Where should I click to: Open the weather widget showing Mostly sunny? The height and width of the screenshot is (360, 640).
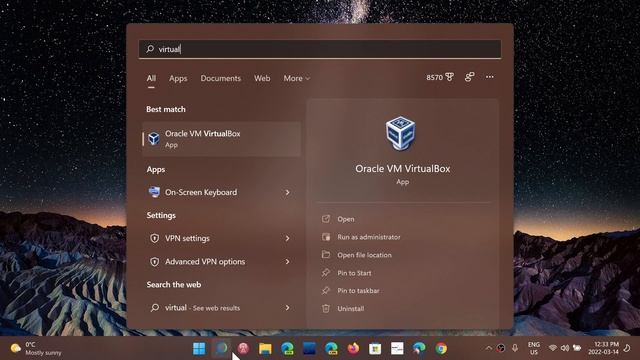tap(36, 349)
